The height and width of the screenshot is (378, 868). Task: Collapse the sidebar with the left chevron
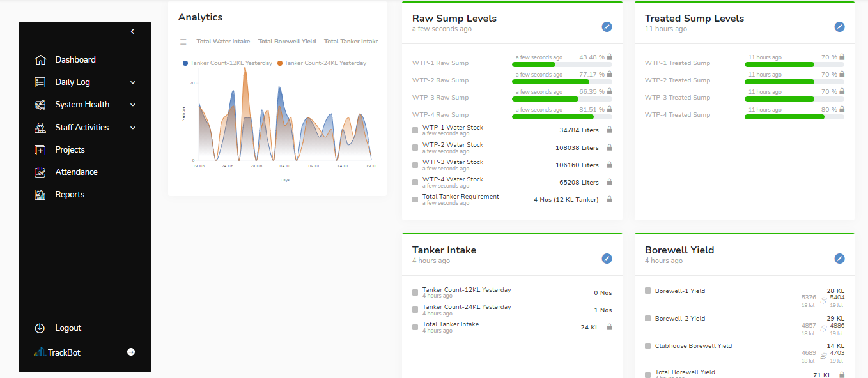click(132, 31)
